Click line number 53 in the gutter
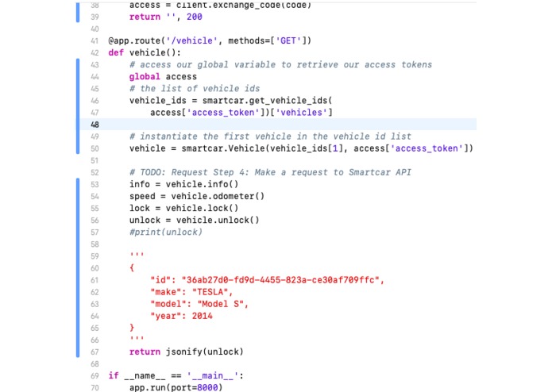Screen dimensions: 552x392 click(95, 184)
